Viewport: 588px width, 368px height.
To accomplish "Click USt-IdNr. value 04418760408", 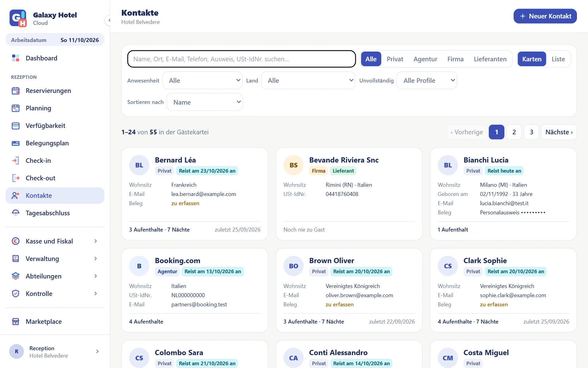I will click(x=342, y=194).
